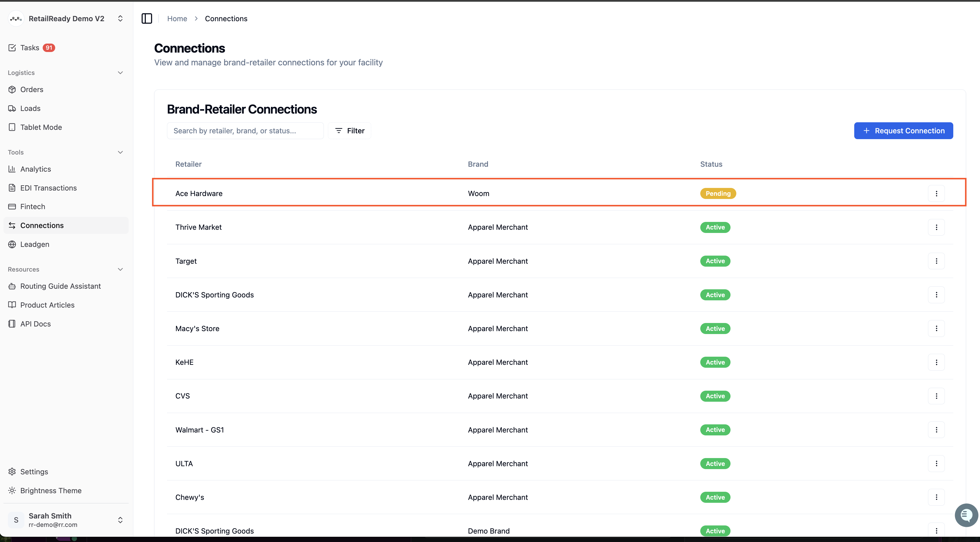The height and width of the screenshot is (542, 980).
Task: Click the Request Connection button
Action: pos(903,131)
